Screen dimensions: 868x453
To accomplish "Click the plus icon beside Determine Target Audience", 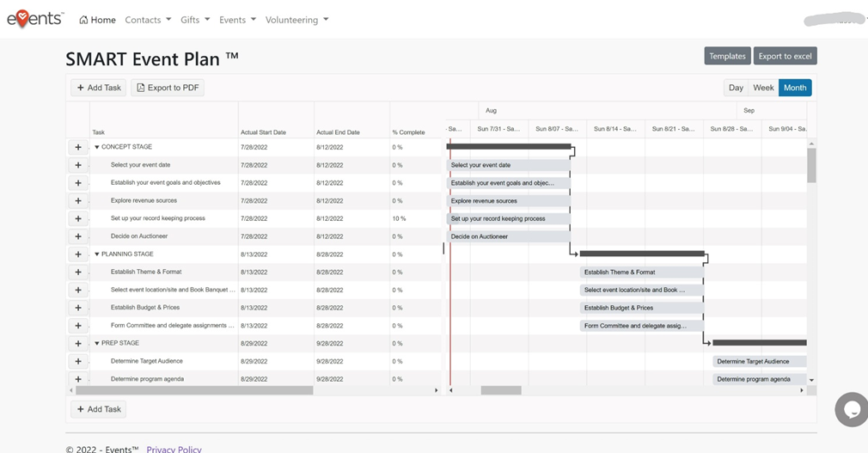I will tap(78, 361).
